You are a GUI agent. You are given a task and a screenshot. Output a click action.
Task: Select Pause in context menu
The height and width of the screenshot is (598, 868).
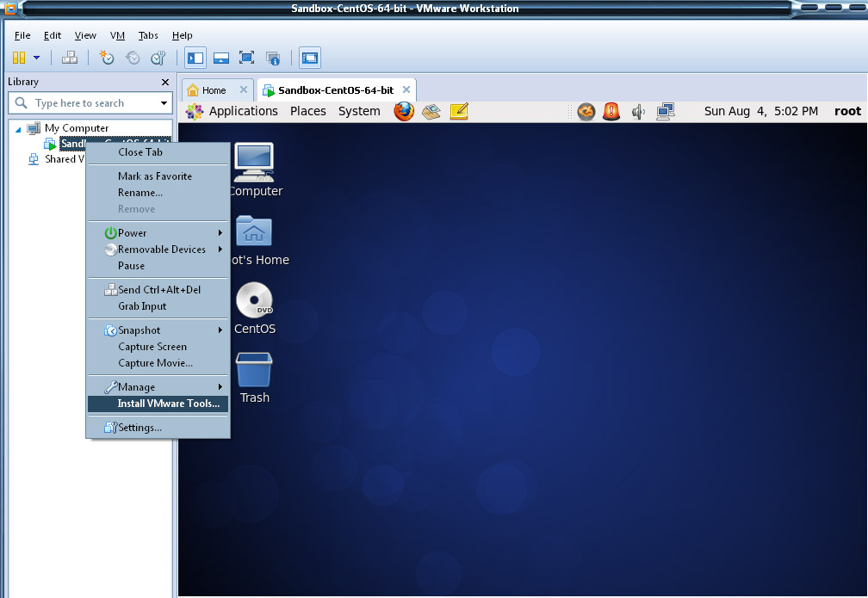(x=158, y=266)
